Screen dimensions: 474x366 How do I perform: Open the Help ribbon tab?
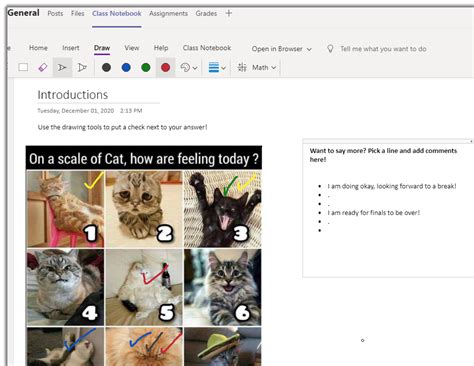[x=161, y=48]
